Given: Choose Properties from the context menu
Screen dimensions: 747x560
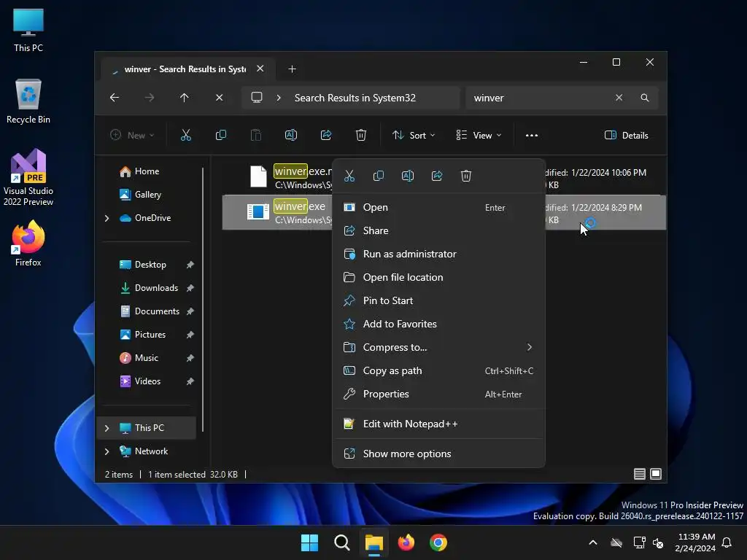Looking at the screenshot, I should click(x=438, y=394).
